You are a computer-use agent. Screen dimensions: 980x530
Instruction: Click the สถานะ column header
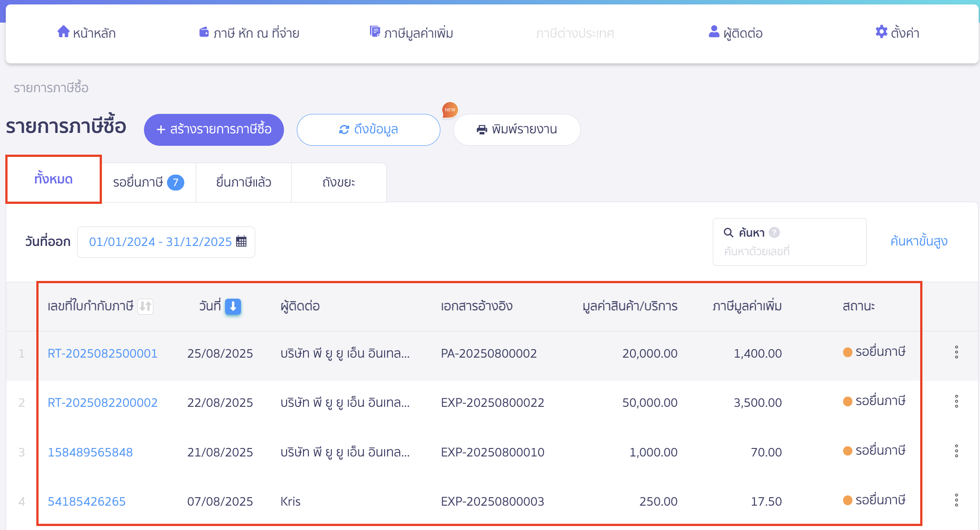pos(859,306)
